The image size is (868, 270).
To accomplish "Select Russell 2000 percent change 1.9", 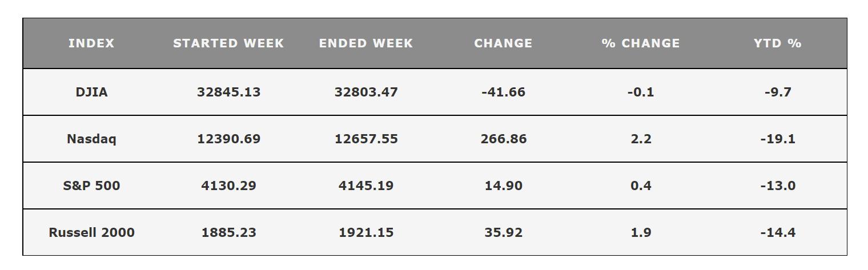I will click(641, 232).
